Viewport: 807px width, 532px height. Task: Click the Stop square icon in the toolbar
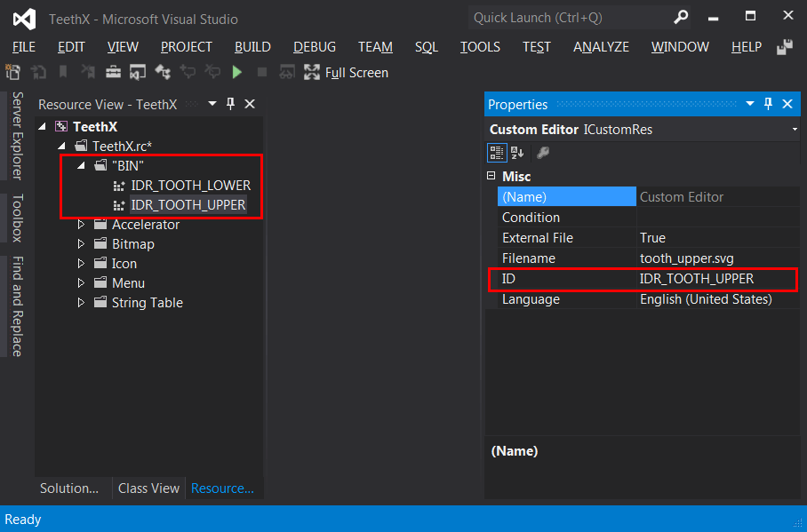pyautogui.click(x=262, y=73)
